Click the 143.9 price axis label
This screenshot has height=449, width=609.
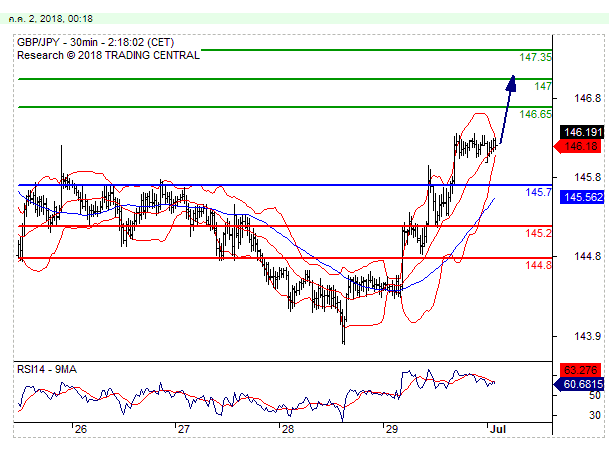point(588,336)
